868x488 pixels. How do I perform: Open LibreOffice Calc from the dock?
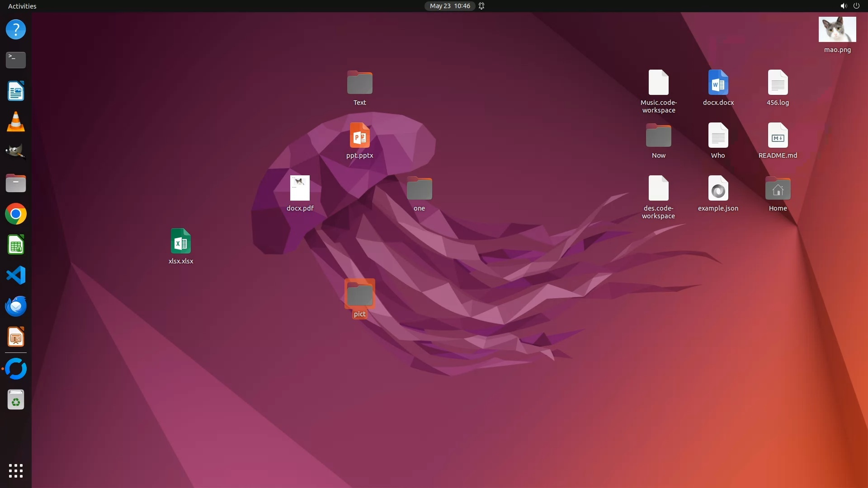tap(16, 244)
